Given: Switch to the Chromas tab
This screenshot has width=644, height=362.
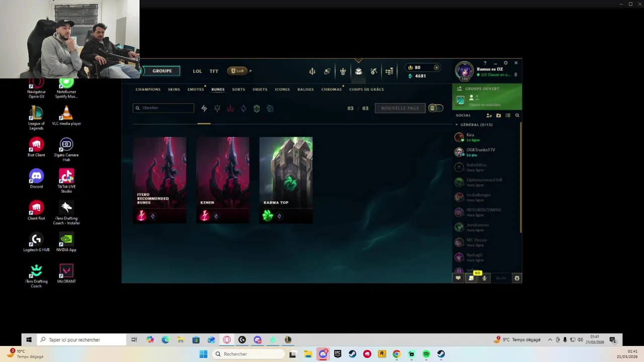Looking at the screenshot, I should pyautogui.click(x=332, y=89).
